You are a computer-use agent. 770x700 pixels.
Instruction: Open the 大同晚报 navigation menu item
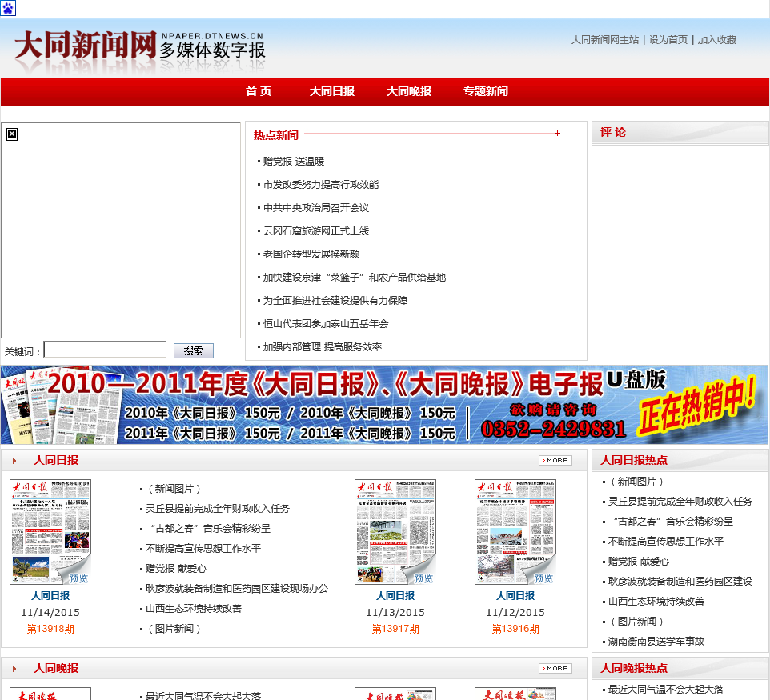point(408,91)
